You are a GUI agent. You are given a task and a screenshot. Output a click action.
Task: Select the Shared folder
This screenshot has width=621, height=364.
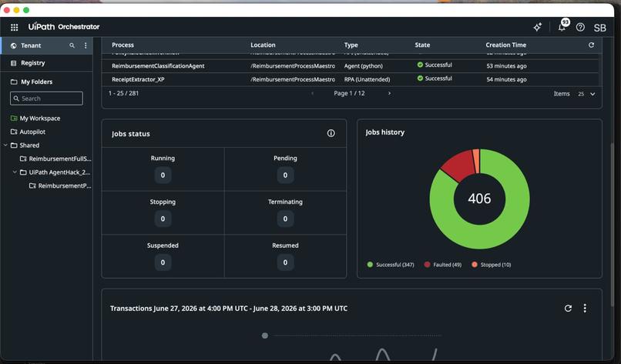29,145
